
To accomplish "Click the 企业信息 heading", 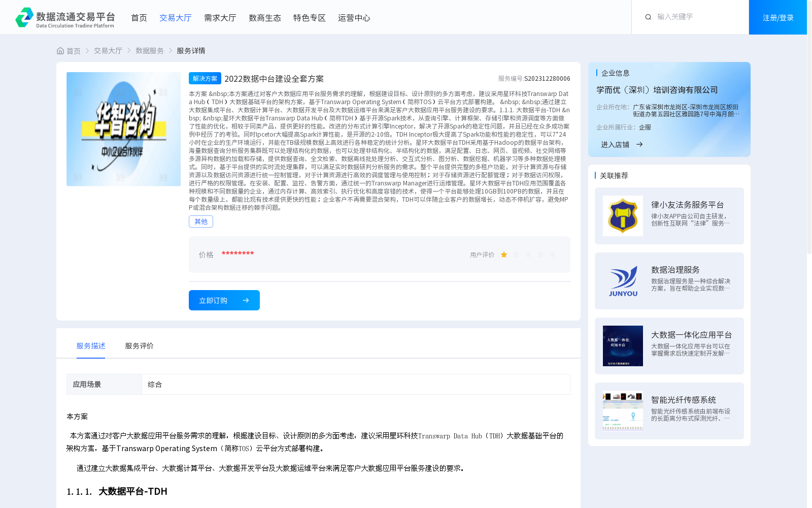I will [616, 73].
